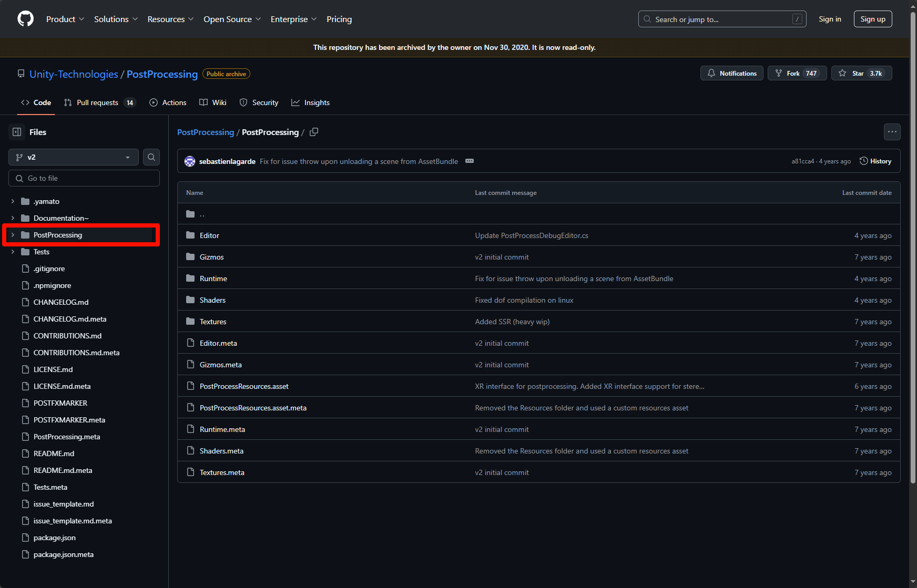Click the Editor folder icon in table
The image size is (917, 588).
click(190, 235)
